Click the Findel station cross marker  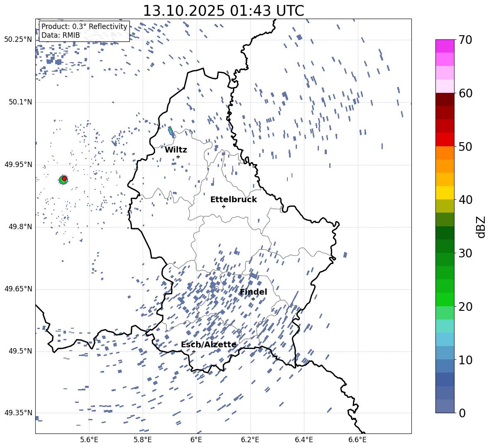(x=253, y=299)
